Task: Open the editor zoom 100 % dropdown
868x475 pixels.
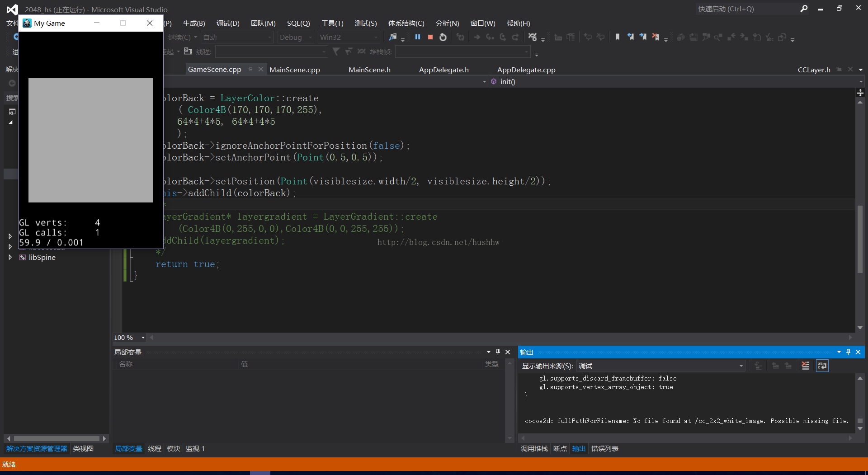Action: pos(143,338)
